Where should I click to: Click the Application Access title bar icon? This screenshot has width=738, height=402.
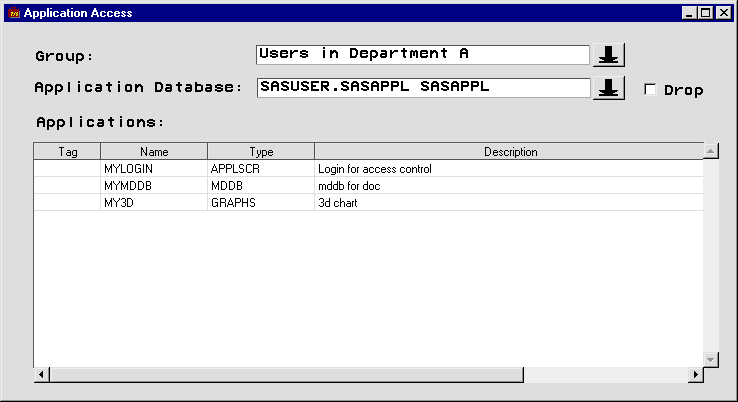(x=13, y=13)
